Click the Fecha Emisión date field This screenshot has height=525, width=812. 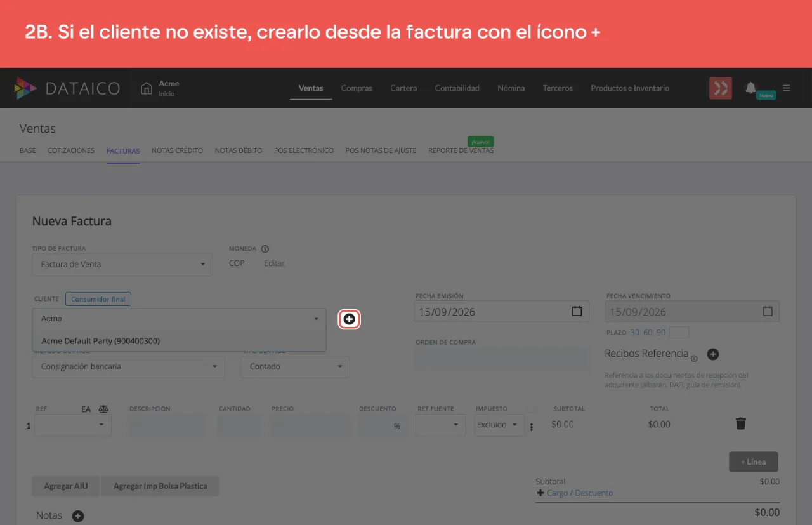click(x=501, y=312)
